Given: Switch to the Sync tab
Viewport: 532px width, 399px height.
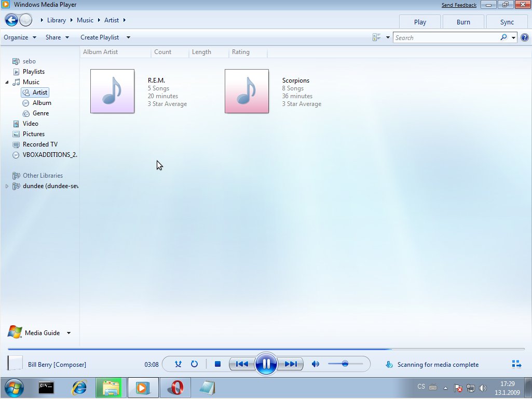Looking at the screenshot, I should point(507,22).
